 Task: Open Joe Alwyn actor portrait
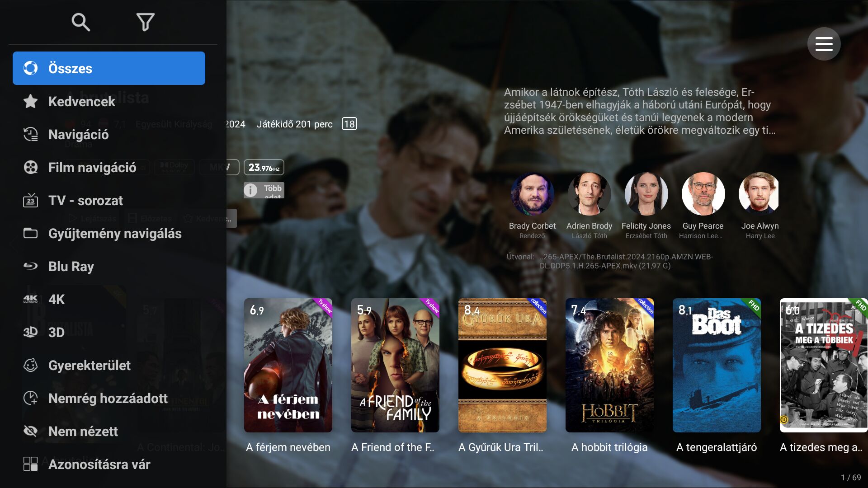(x=759, y=194)
